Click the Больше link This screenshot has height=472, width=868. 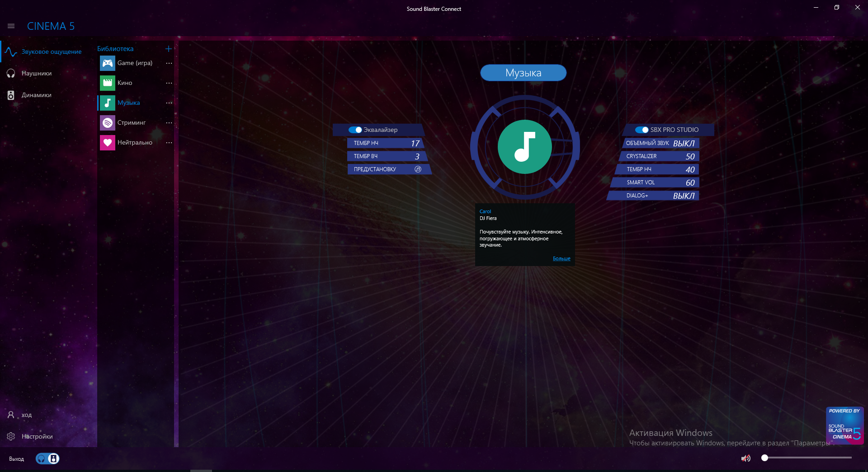[561, 258]
